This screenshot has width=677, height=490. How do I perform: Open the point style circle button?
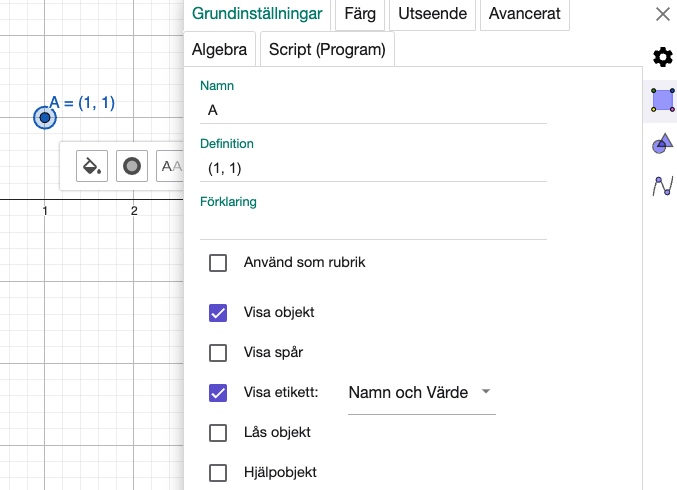tap(132, 166)
